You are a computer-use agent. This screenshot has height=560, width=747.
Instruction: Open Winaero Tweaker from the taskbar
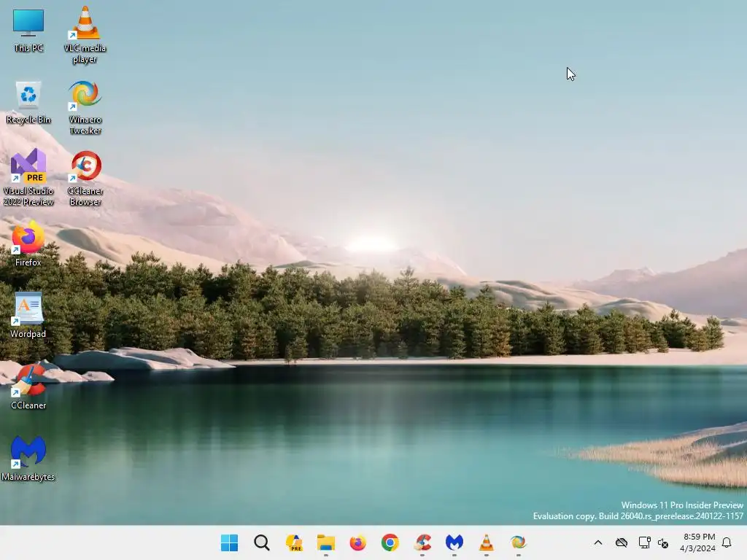click(519, 542)
